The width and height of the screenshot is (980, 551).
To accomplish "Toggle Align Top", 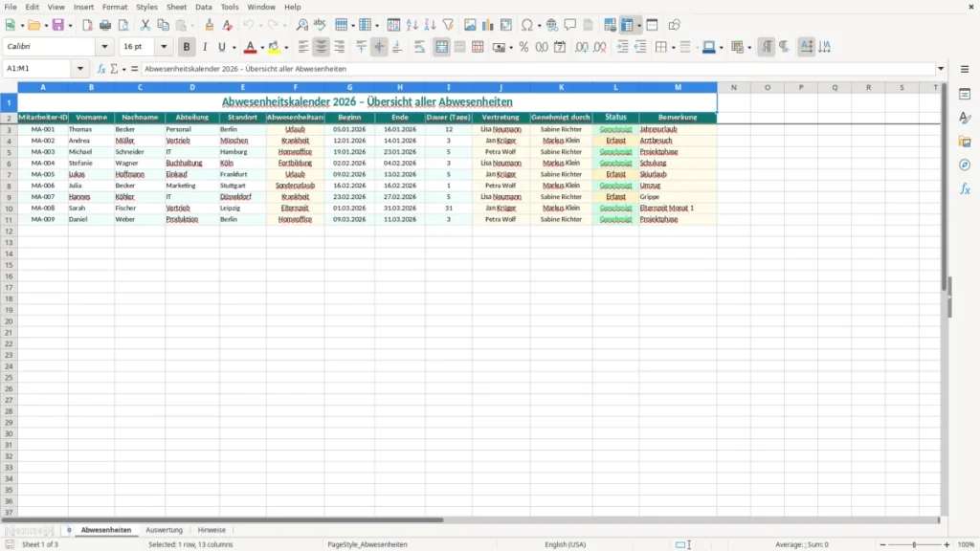I will pos(361,47).
